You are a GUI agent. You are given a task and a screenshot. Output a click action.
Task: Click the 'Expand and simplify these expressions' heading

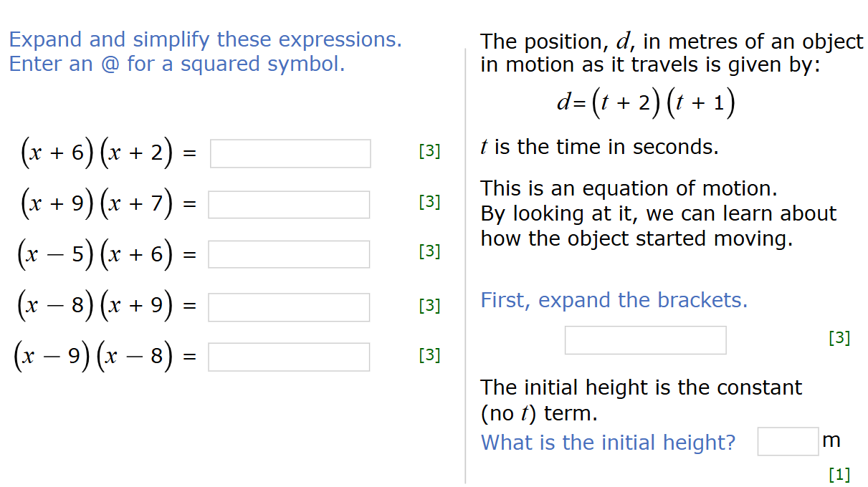point(205,39)
